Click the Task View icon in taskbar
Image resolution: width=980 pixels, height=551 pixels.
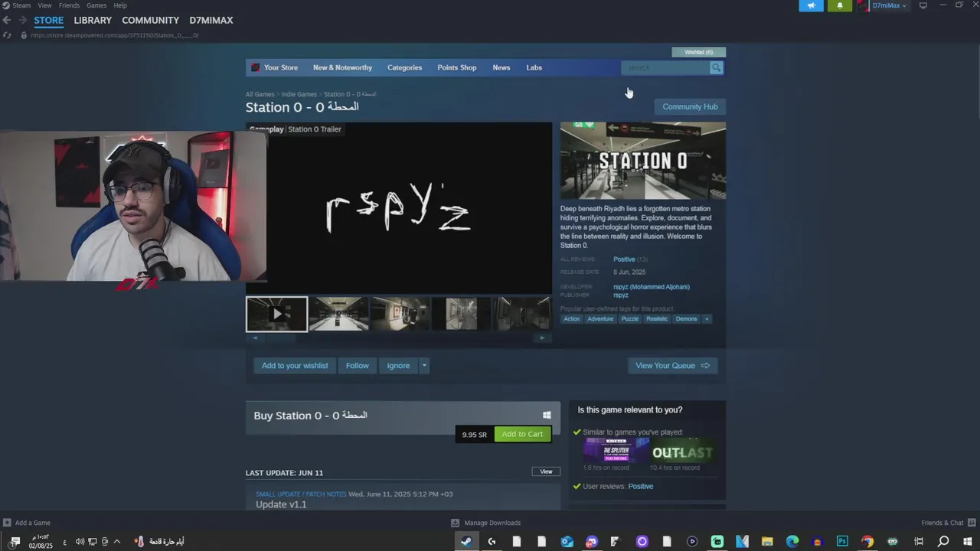pos(919,541)
